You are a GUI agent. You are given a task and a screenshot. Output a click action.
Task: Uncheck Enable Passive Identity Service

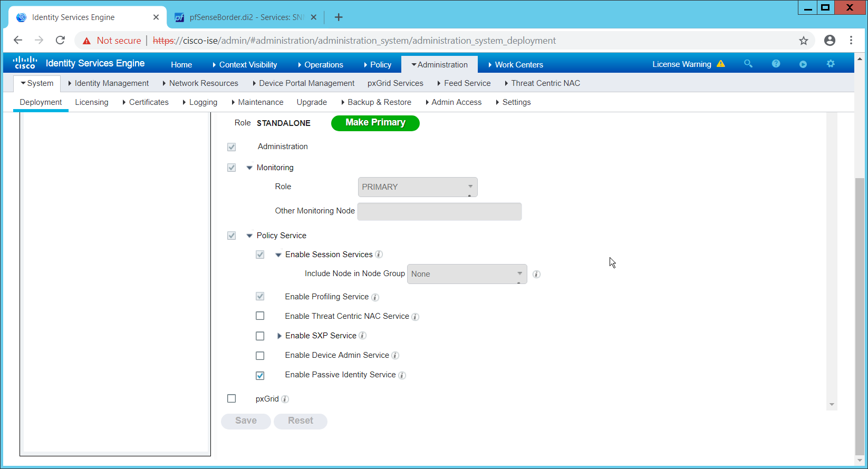click(x=260, y=376)
